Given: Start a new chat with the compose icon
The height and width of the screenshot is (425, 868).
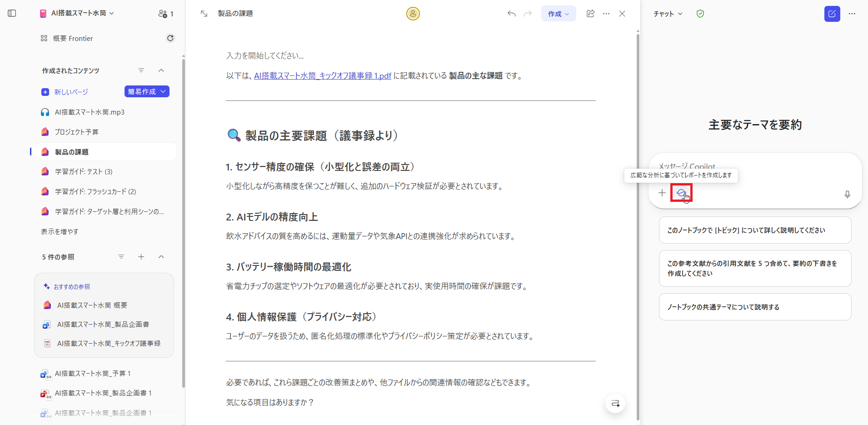Looking at the screenshot, I should click(833, 14).
